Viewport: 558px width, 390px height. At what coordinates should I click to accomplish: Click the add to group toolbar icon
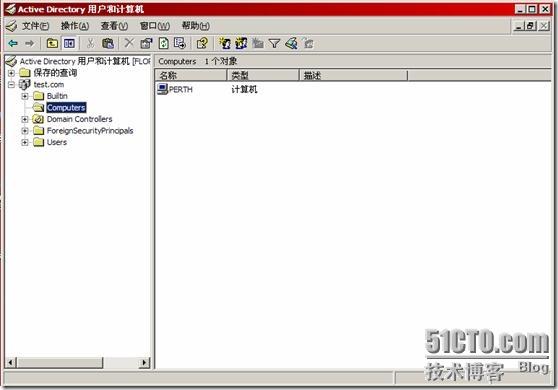tap(309, 43)
